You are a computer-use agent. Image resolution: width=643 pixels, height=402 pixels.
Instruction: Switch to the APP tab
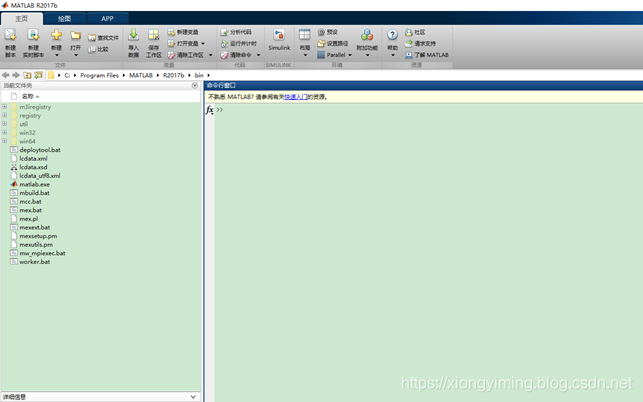click(107, 18)
